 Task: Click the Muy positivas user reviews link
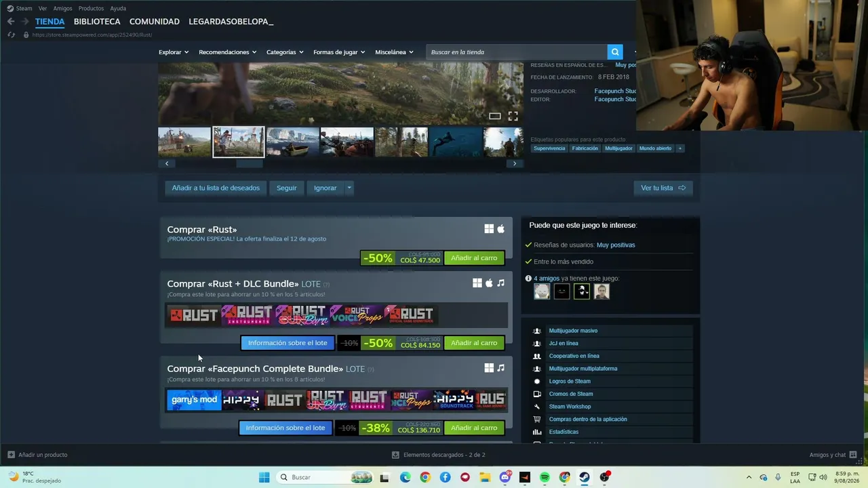click(616, 245)
